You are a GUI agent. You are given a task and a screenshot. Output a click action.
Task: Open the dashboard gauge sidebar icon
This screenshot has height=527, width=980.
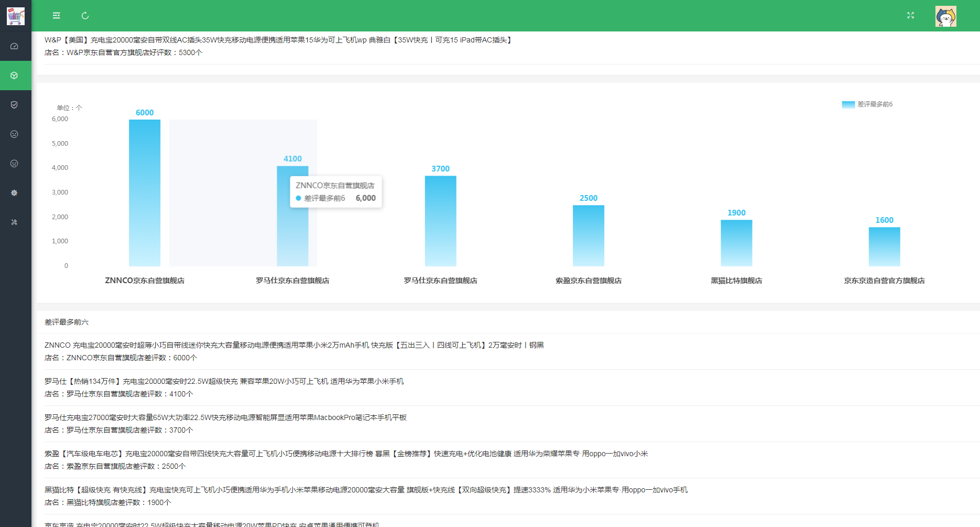coord(14,46)
